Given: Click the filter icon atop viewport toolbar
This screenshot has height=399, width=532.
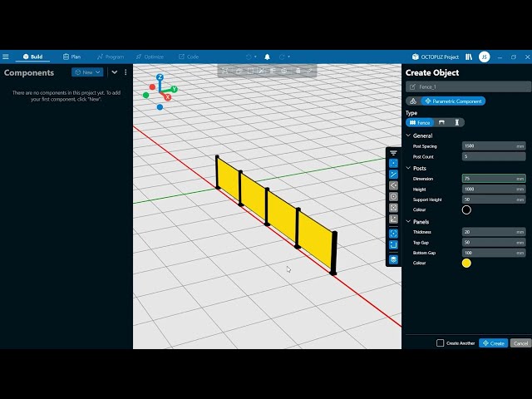Looking at the screenshot, I should 393,153.
